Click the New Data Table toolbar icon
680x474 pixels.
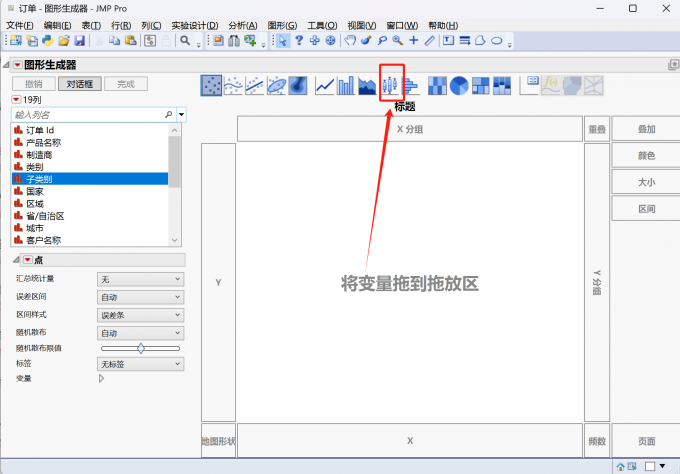click(16, 41)
